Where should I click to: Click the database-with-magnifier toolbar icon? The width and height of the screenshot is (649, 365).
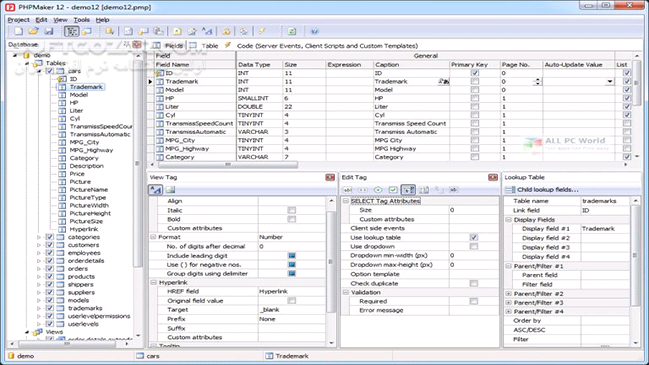[x=109, y=31]
